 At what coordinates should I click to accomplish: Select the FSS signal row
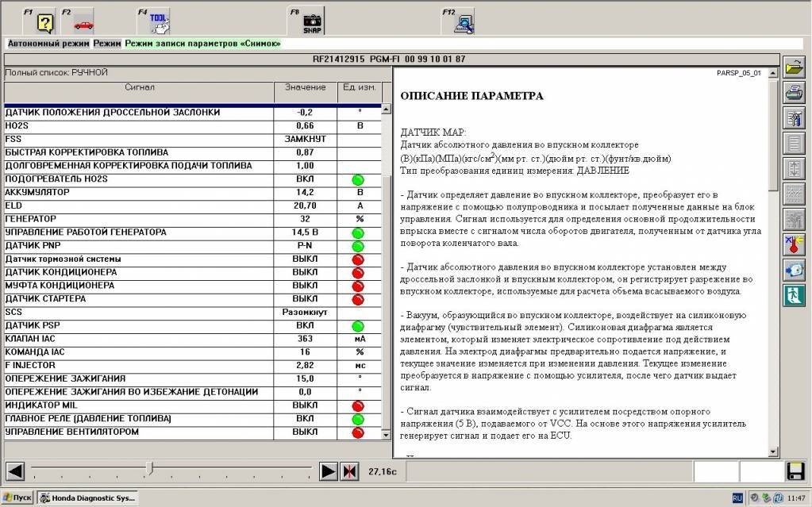(x=193, y=140)
